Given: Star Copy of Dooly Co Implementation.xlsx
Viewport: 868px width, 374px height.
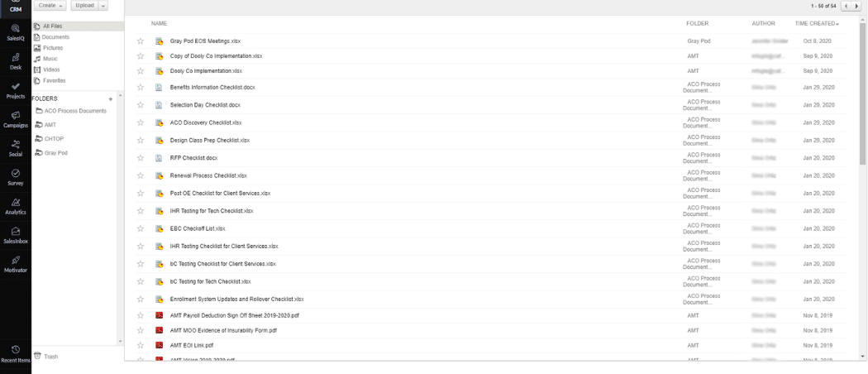Looking at the screenshot, I should click(x=141, y=56).
